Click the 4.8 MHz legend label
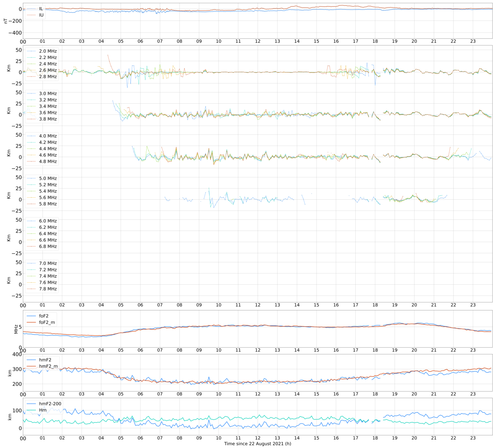This screenshot has height=448, width=495. [48, 161]
